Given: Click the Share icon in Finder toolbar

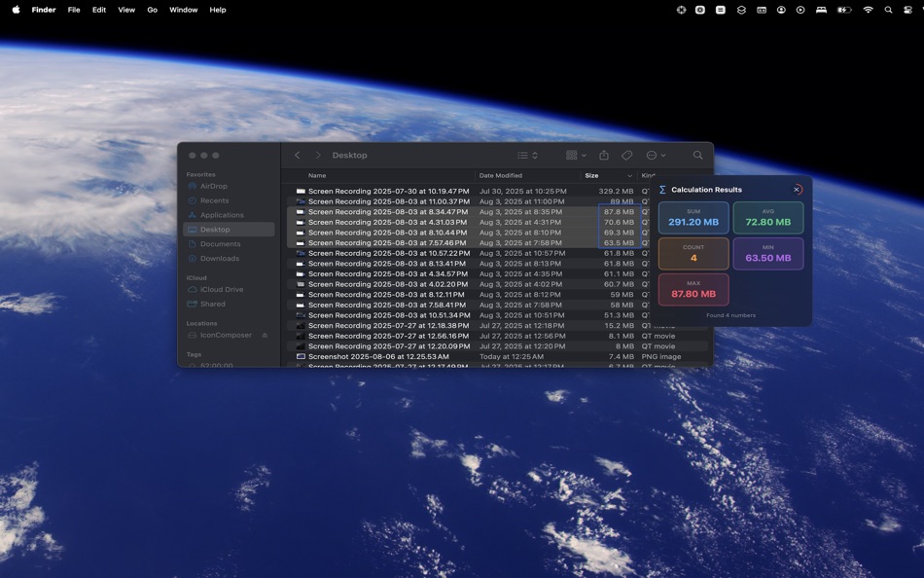Looking at the screenshot, I should click(603, 155).
